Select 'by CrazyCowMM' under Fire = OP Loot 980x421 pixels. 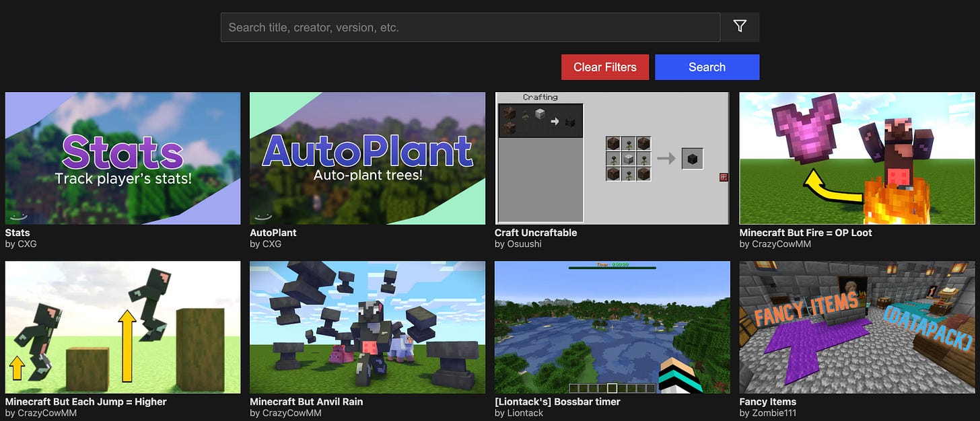[775, 244]
